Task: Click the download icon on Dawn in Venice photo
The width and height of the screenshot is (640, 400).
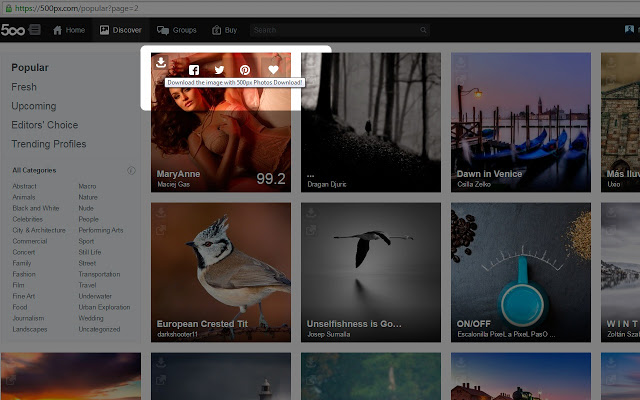Action: [x=461, y=62]
